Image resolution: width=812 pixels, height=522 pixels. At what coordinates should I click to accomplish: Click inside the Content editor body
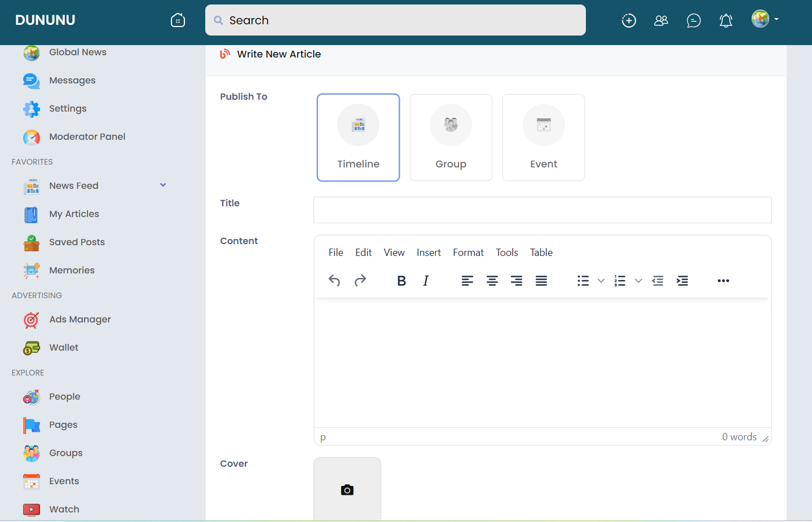(x=542, y=362)
